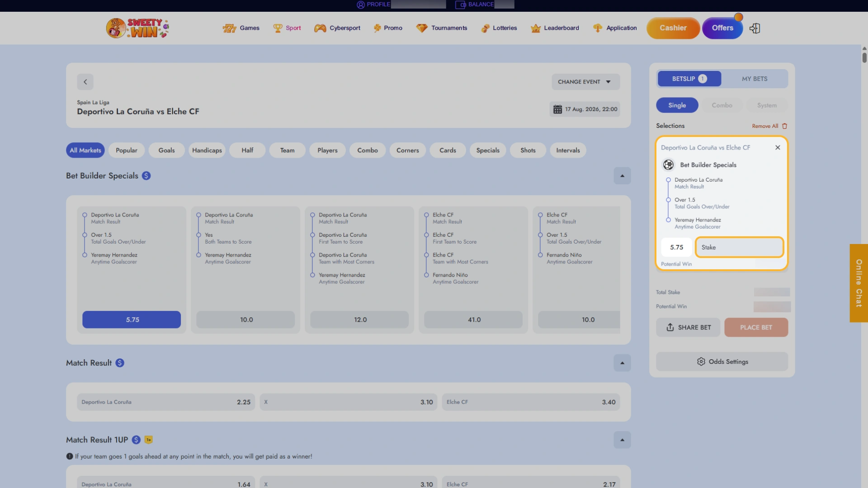Select the Combo bet type
This screenshot has height=488, width=868.
coord(722,105)
